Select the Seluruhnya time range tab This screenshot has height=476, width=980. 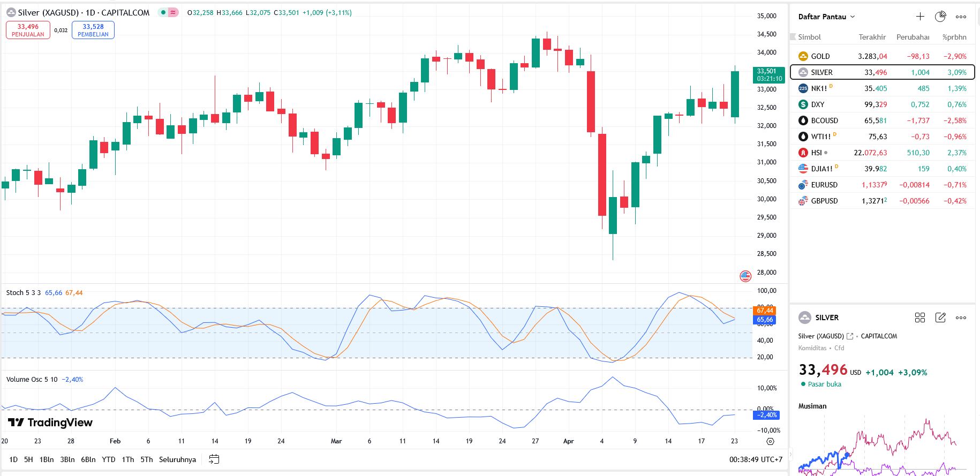point(177,459)
